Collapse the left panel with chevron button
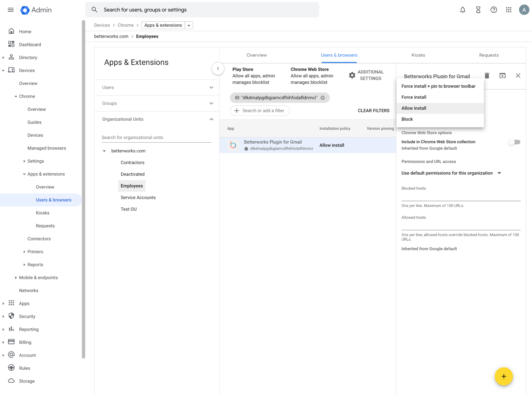 pyautogui.click(x=218, y=68)
